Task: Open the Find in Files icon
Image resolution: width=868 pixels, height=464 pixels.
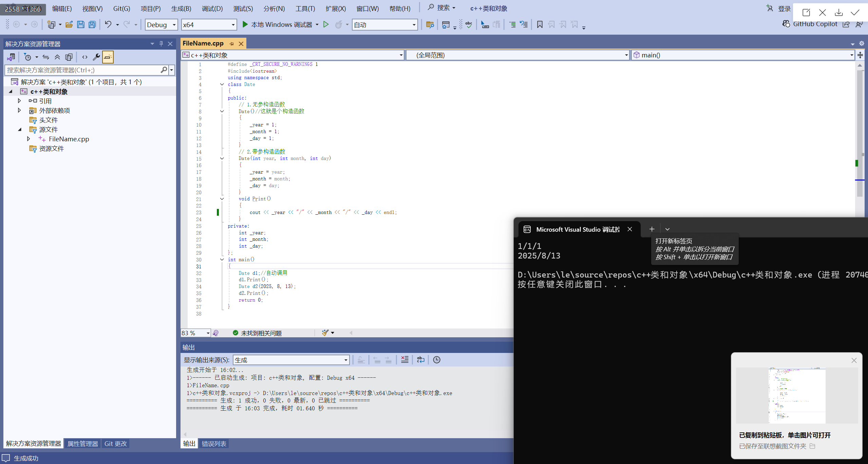Action: tap(430, 24)
